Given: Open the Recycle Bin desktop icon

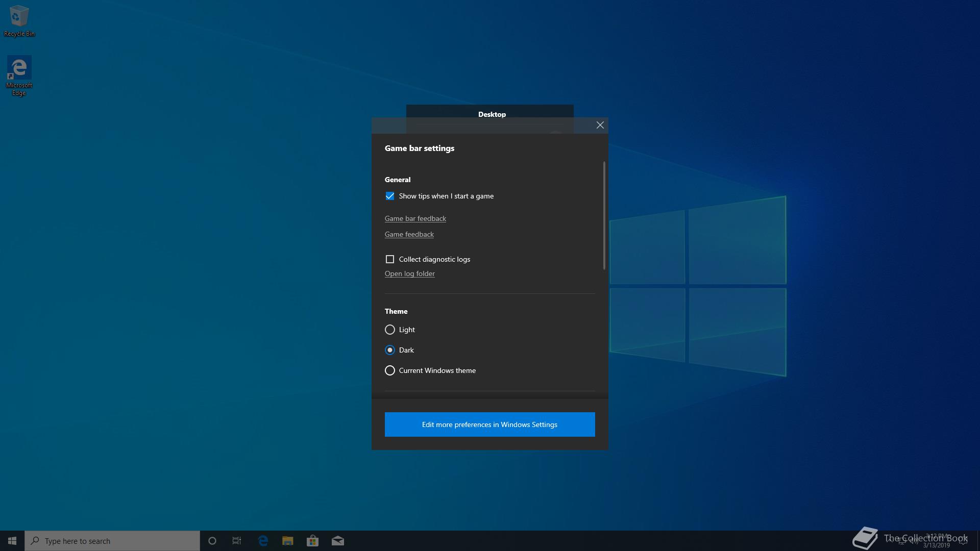Looking at the screenshot, I should 19,20.
